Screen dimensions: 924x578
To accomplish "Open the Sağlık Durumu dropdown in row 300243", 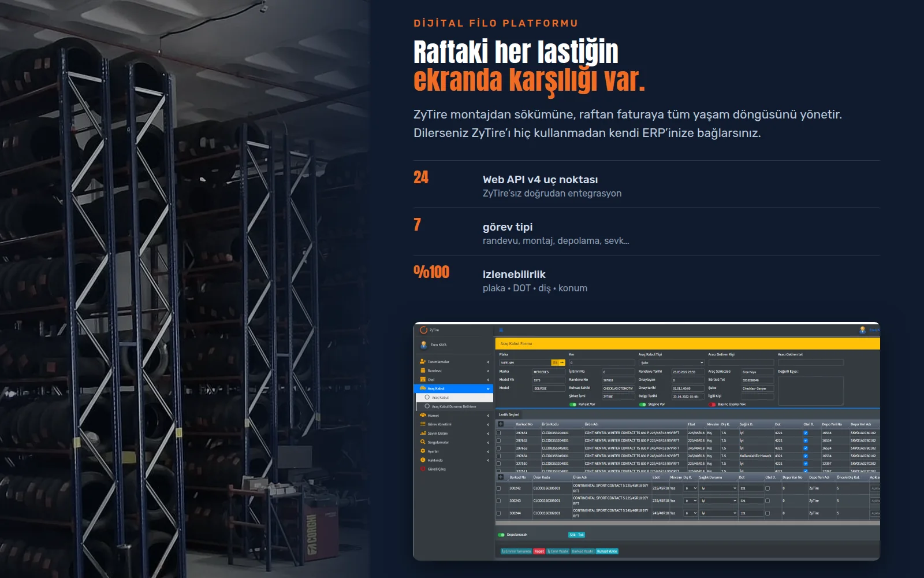I will (x=718, y=501).
